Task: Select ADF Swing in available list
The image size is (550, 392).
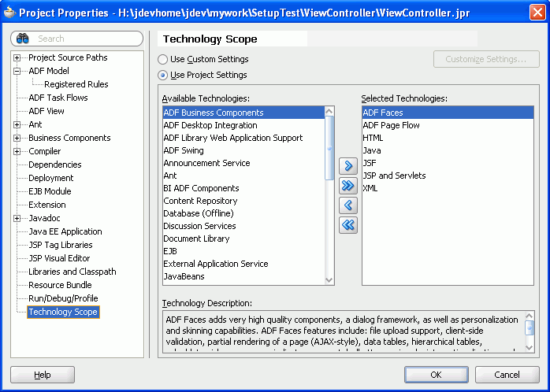Action: (243, 150)
